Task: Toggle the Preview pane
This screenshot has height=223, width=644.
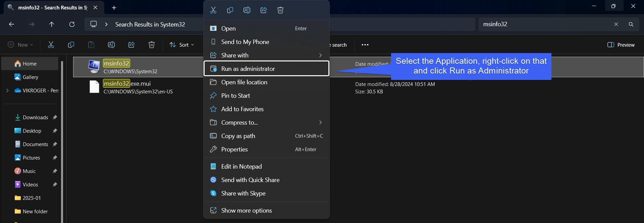Action: 621,45
